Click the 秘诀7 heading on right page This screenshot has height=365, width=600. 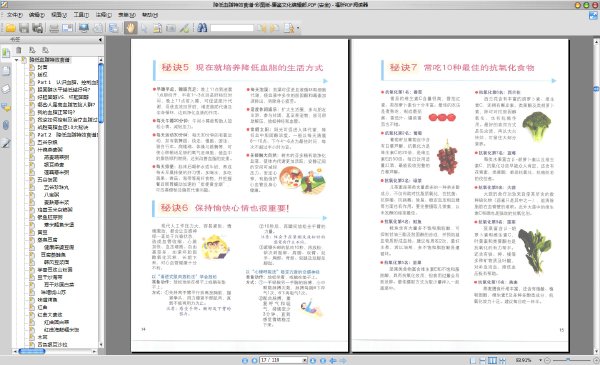coord(403,68)
